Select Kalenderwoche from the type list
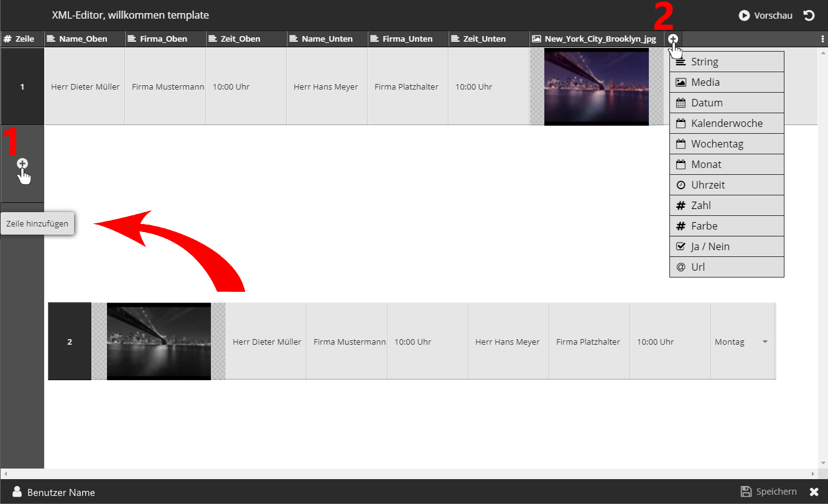 pos(726,123)
